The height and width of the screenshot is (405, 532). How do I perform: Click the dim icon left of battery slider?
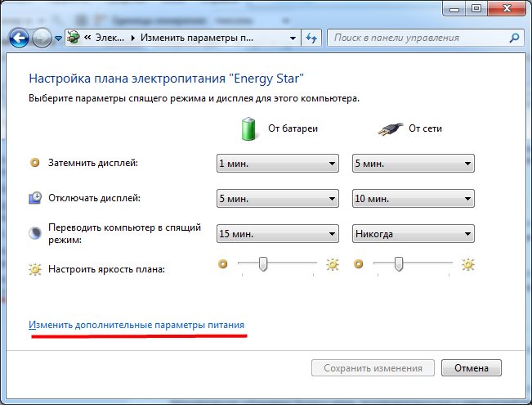pyautogui.click(x=222, y=264)
